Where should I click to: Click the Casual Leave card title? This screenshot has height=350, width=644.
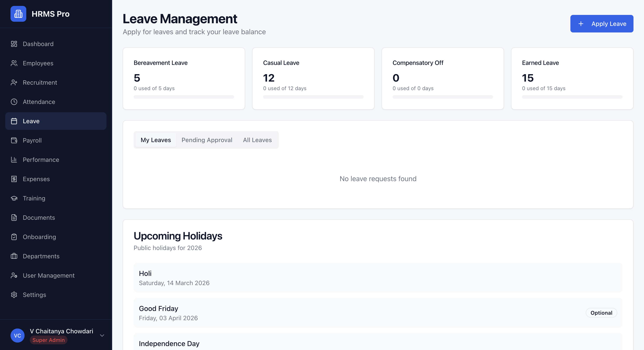coord(281,62)
